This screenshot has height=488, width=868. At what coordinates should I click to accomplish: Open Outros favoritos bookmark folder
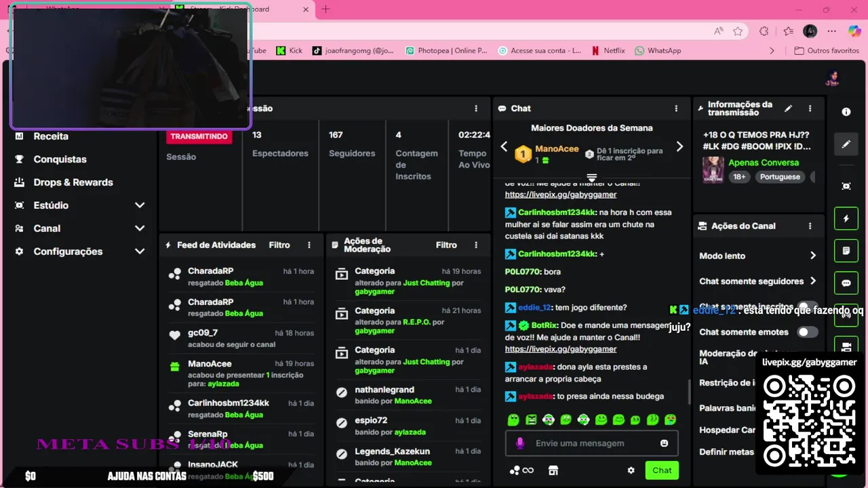tap(827, 50)
